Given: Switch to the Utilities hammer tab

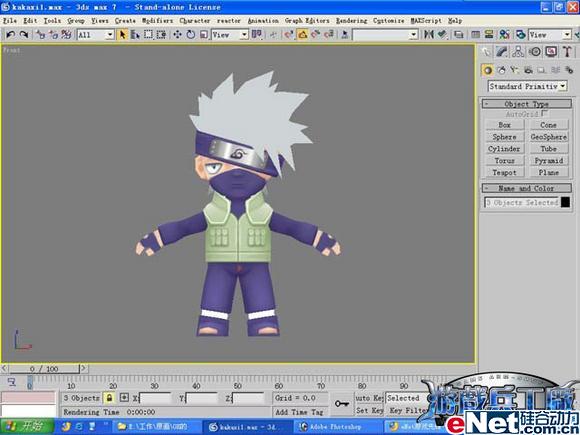Looking at the screenshot, I should pyautogui.click(x=567, y=51).
